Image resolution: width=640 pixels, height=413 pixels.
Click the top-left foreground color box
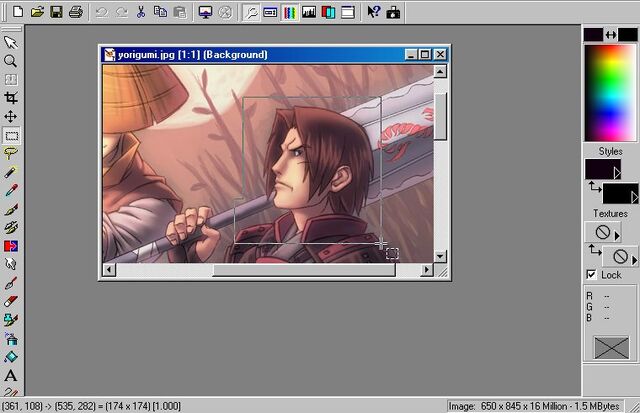pos(593,35)
